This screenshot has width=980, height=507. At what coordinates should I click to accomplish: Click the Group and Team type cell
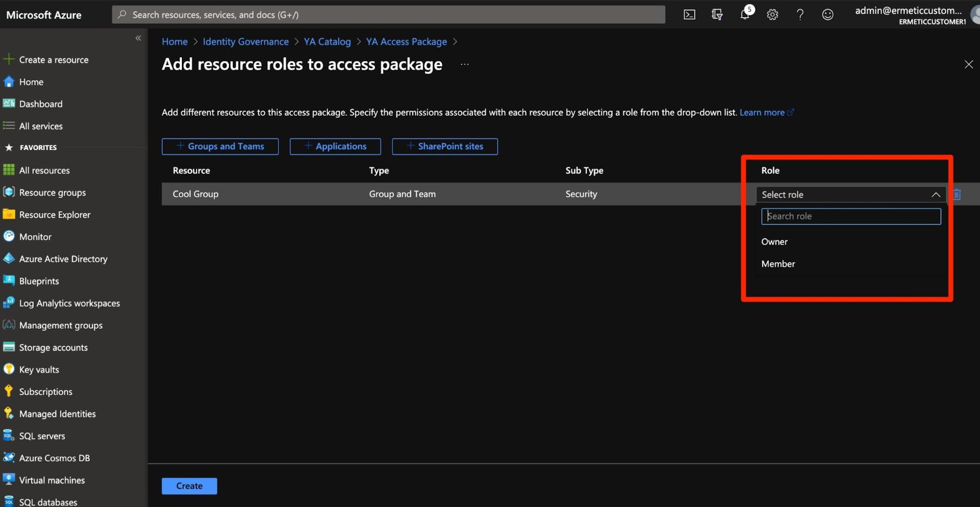[x=402, y=194]
